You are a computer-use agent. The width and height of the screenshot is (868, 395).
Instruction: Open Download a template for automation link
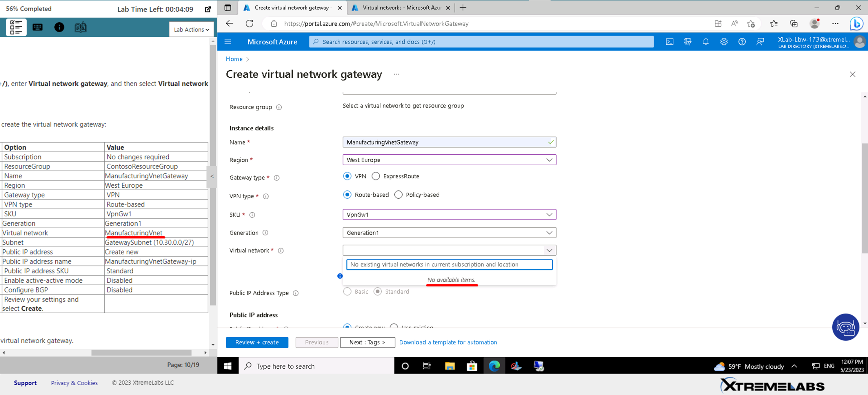[448, 342]
